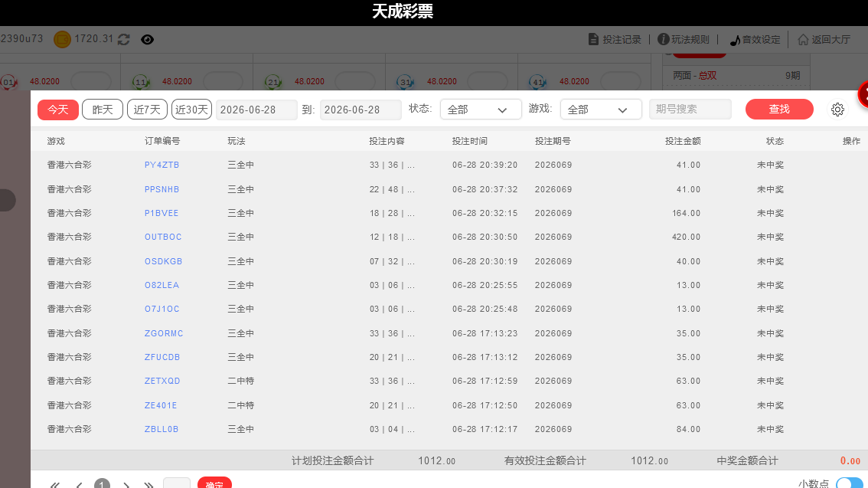Viewport: 868px width, 488px height.
Task: Click the start date field 2026-06-28
Action: [256, 110]
